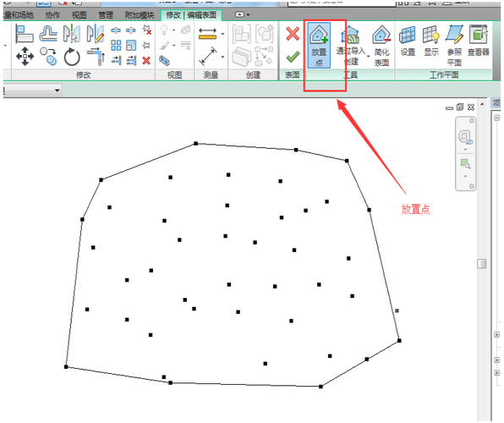The image size is (504, 423).
Task: Switch to the Manage (管理) tab
Action: click(106, 15)
